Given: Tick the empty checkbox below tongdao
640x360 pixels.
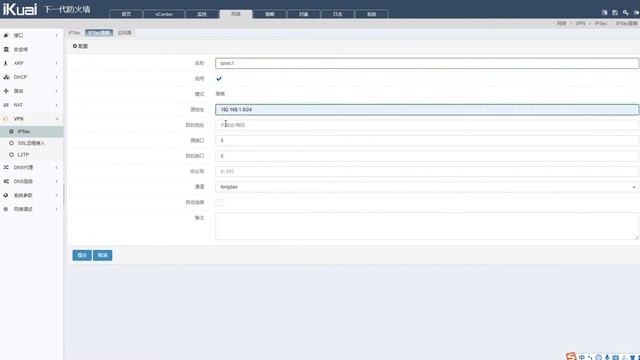Looking at the screenshot, I should pos(219,202).
